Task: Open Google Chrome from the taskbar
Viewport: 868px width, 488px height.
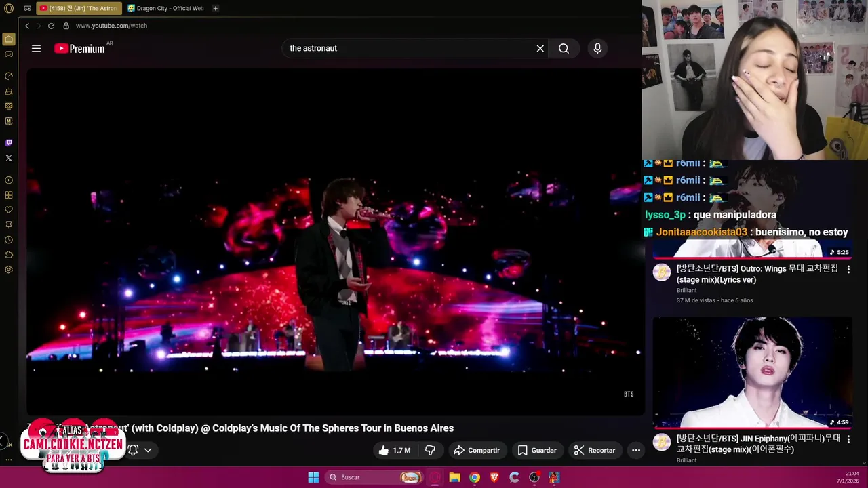Action: [x=475, y=477]
